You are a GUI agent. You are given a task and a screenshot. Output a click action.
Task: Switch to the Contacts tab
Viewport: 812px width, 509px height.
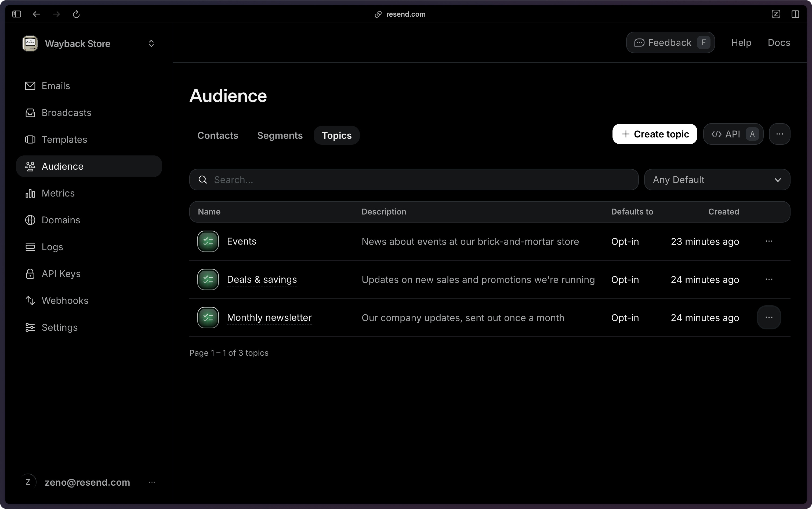pyautogui.click(x=218, y=135)
